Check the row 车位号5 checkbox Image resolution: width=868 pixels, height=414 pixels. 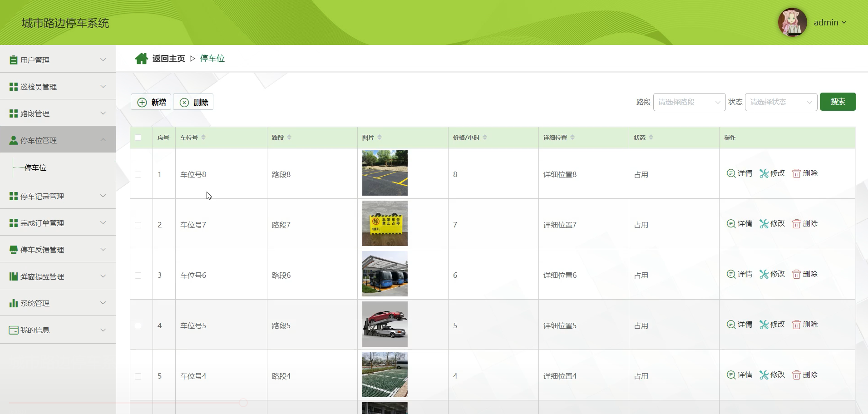coord(138,326)
